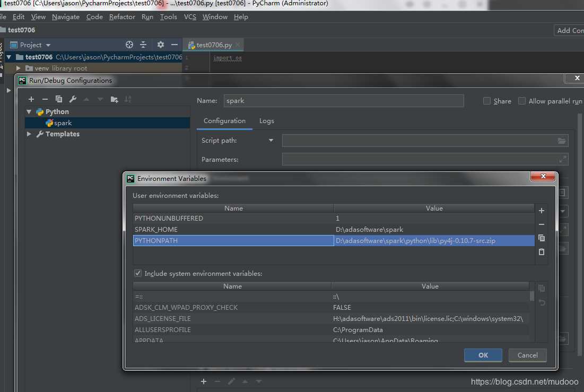The width and height of the screenshot is (584, 392).
Task: Add before-launch task plus icon
Action: coord(204,381)
